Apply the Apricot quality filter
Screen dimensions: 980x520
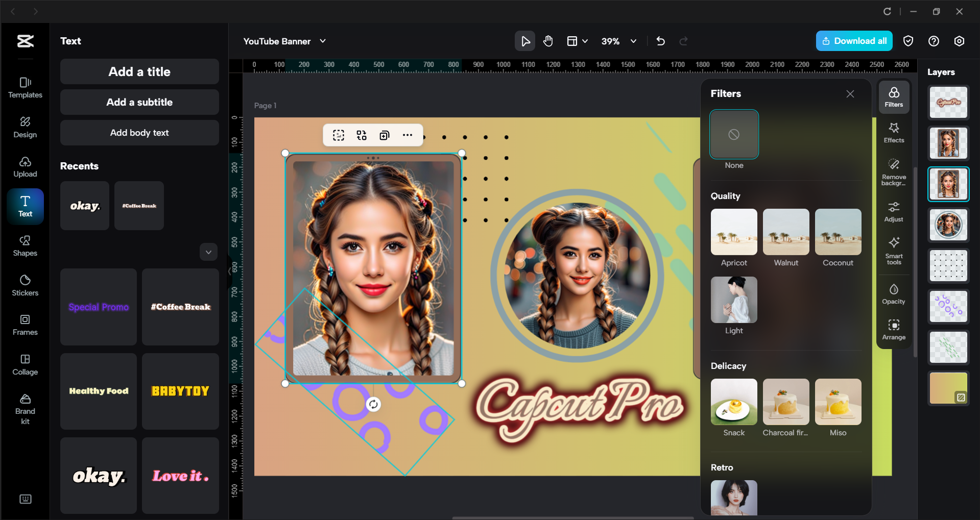tap(733, 232)
